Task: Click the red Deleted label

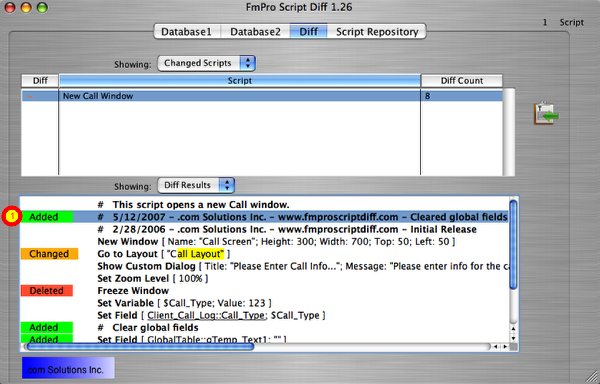Action: pos(46,290)
